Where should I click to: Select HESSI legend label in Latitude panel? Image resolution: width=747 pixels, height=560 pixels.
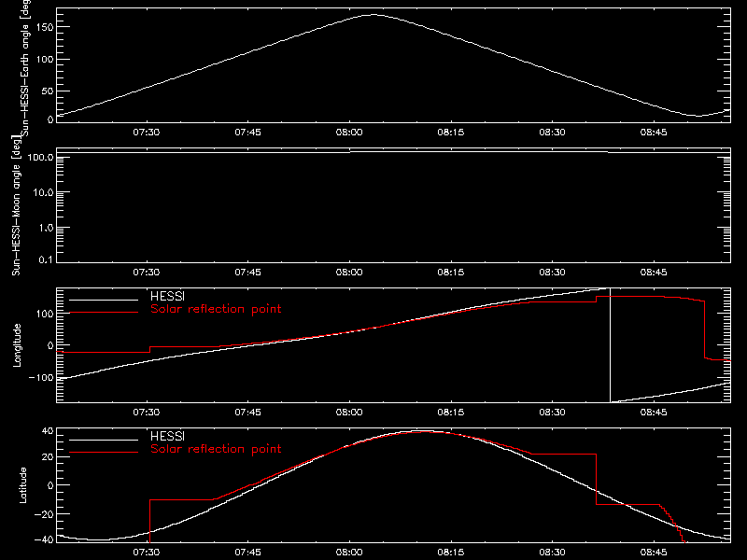coord(167,436)
